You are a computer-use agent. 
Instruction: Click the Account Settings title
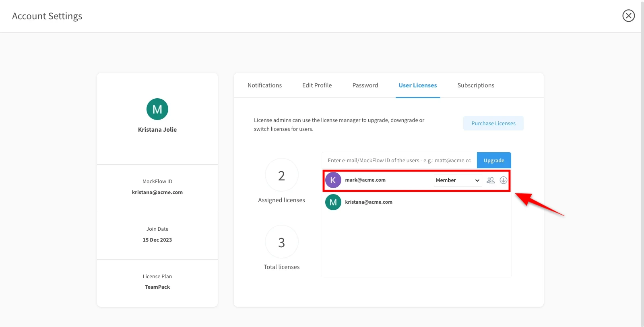click(47, 16)
